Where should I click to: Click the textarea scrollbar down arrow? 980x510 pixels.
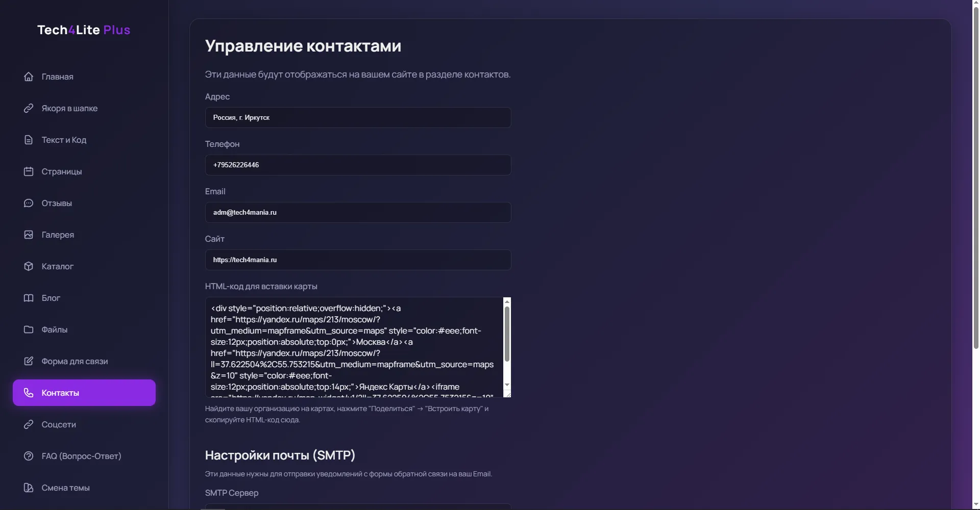point(507,385)
